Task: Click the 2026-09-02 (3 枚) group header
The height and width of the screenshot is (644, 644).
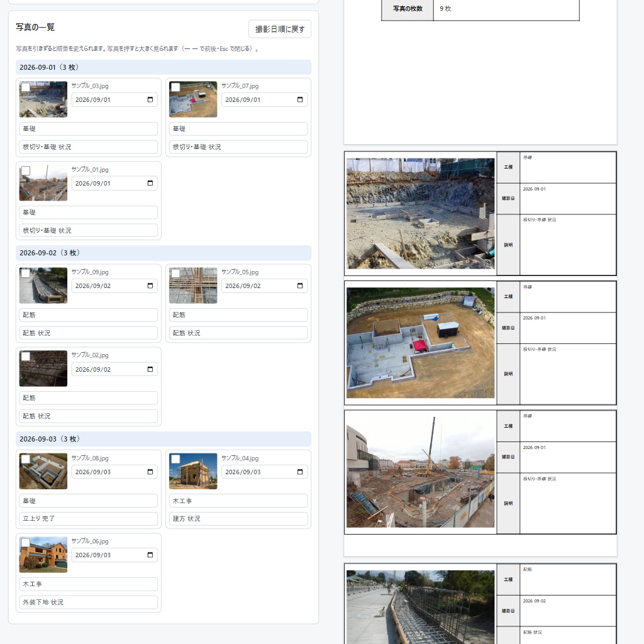Action: coord(164,253)
